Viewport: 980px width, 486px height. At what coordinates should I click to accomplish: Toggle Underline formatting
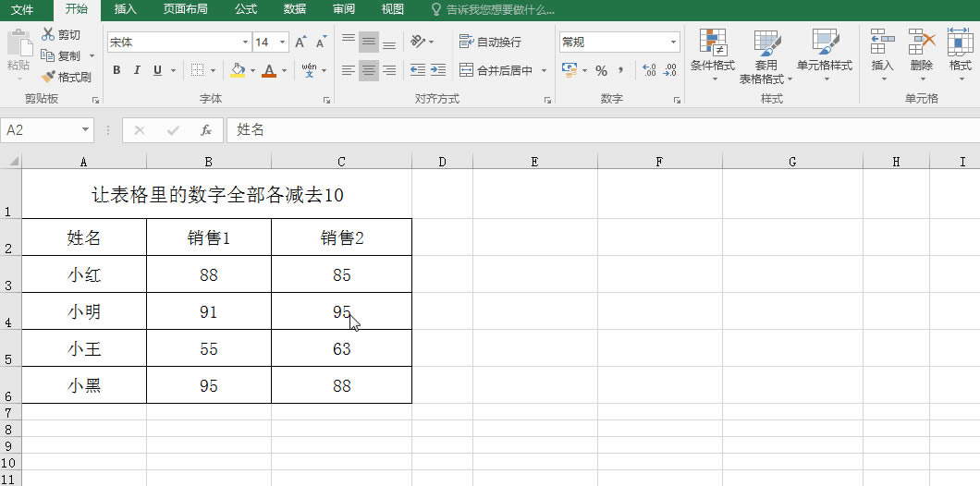click(x=157, y=70)
